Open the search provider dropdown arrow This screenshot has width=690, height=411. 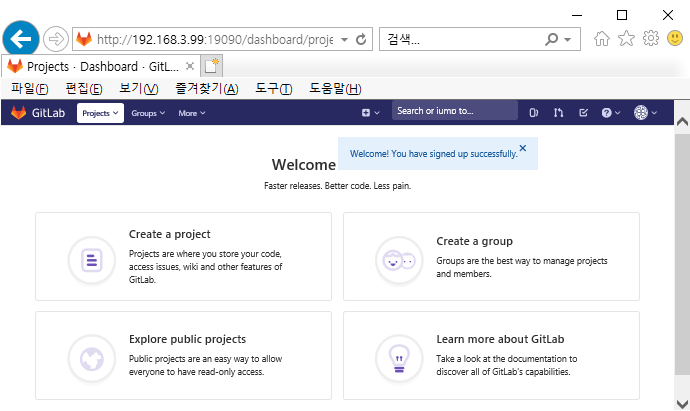[568, 40]
